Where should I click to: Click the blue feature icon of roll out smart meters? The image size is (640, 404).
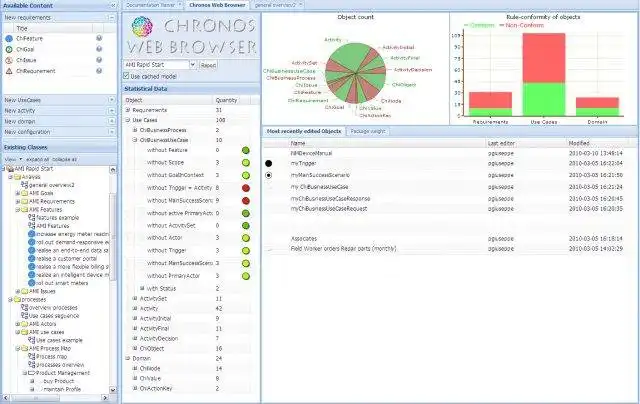coord(31,283)
